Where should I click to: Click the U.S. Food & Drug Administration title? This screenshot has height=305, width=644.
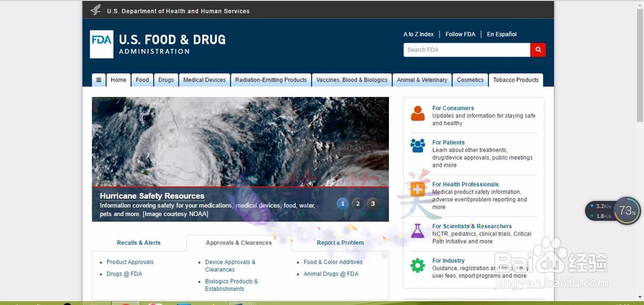tap(172, 44)
